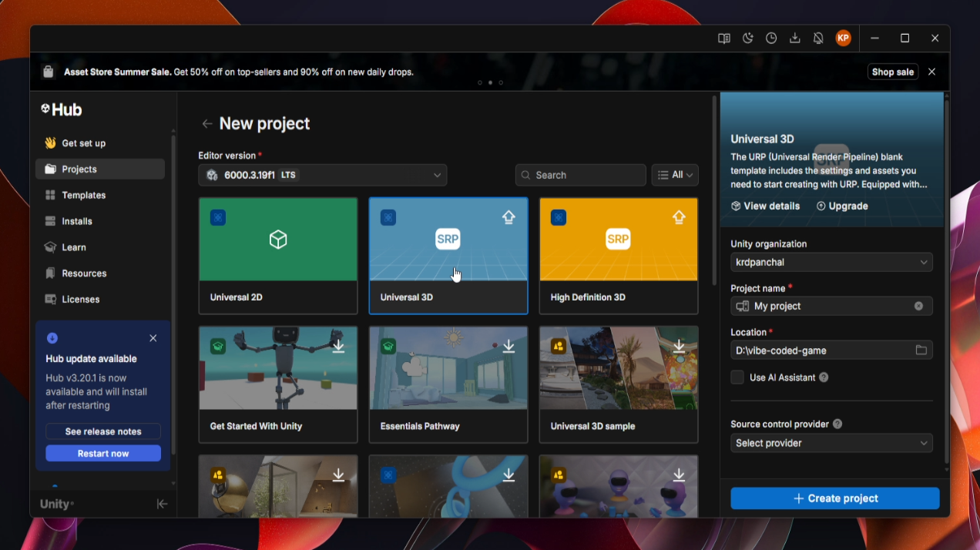The width and height of the screenshot is (980, 550).
Task: Open the downloads icon in the title bar
Action: pyautogui.click(x=795, y=39)
